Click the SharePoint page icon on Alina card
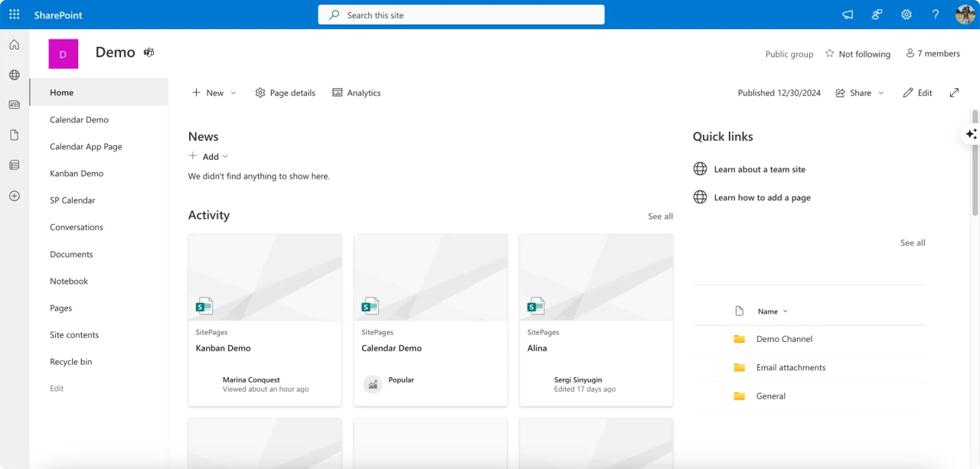Image resolution: width=980 pixels, height=469 pixels. (536, 306)
